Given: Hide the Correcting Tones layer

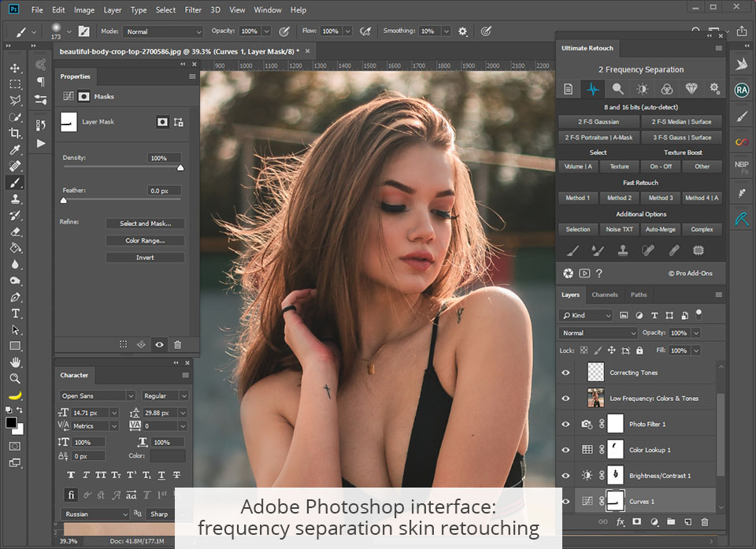Looking at the screenshot, I should tap(565, 373).
